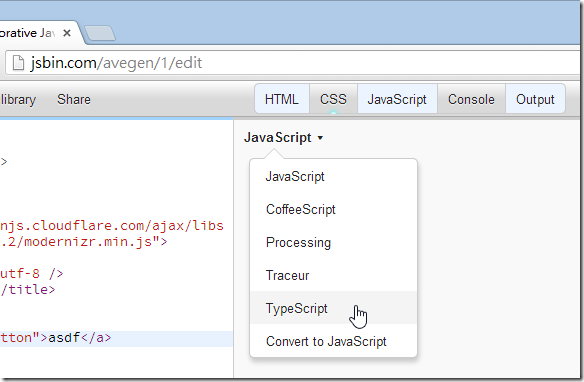Toggle the CSS panel

333,99
